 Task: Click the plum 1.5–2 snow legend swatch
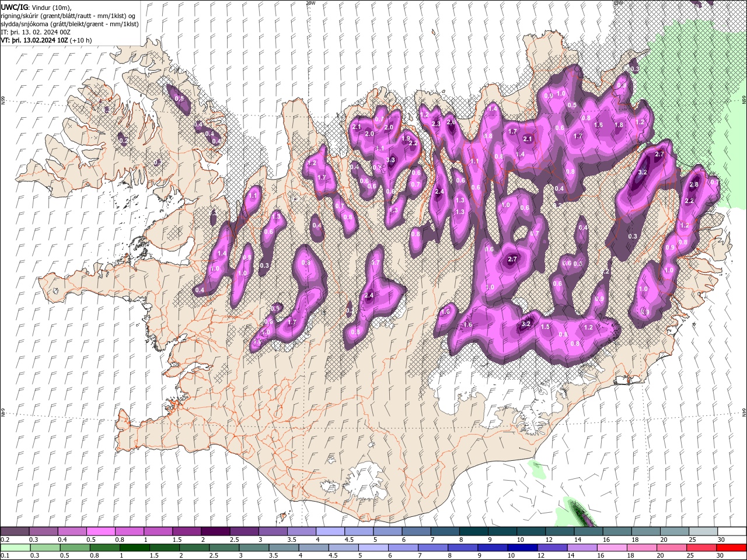(x=186, y=531)
